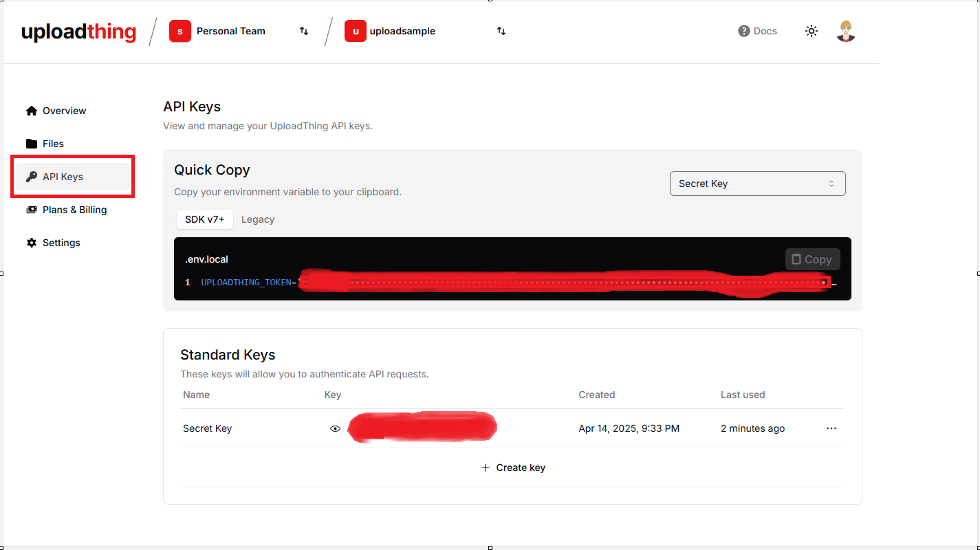
Task: Go to Overview in sidebar
Action: tap(72, 111)
